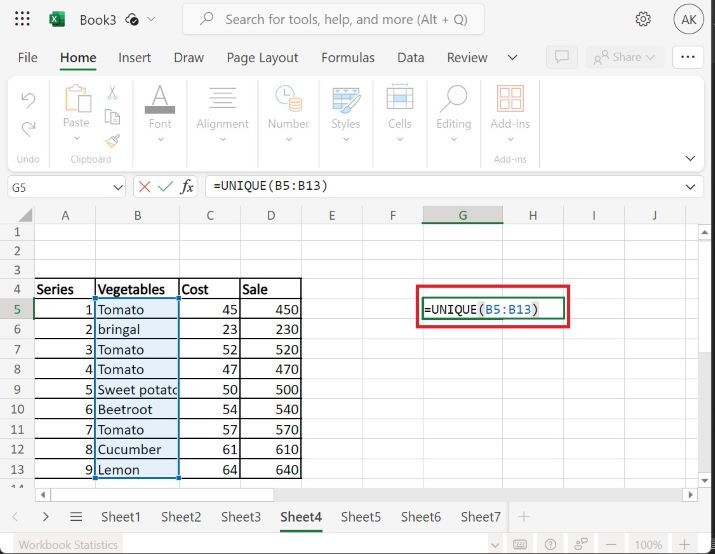Click the horizontal scrollbar thumb
715x554 pixels.
[x=162, y=495]
